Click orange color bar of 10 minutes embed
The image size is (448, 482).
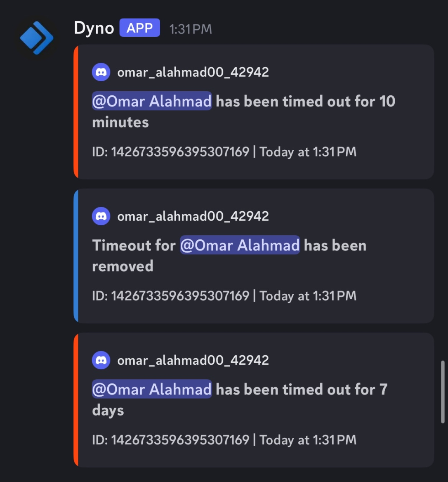pyautogui.click(x=76, y=111)
